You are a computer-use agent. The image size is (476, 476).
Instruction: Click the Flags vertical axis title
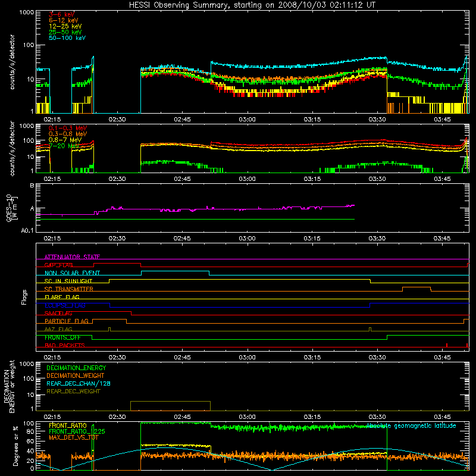(24, 297)
